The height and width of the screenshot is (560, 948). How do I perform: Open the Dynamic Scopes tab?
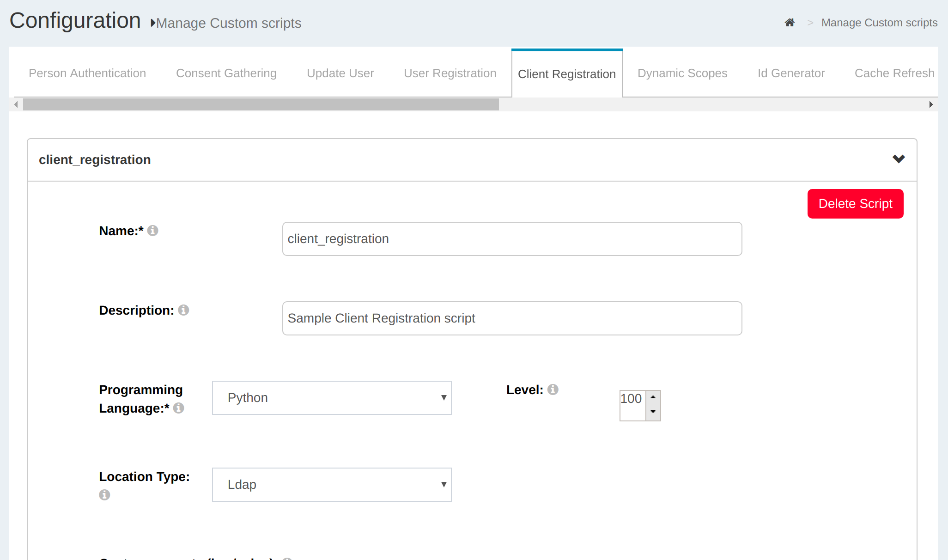pos(682,73)
